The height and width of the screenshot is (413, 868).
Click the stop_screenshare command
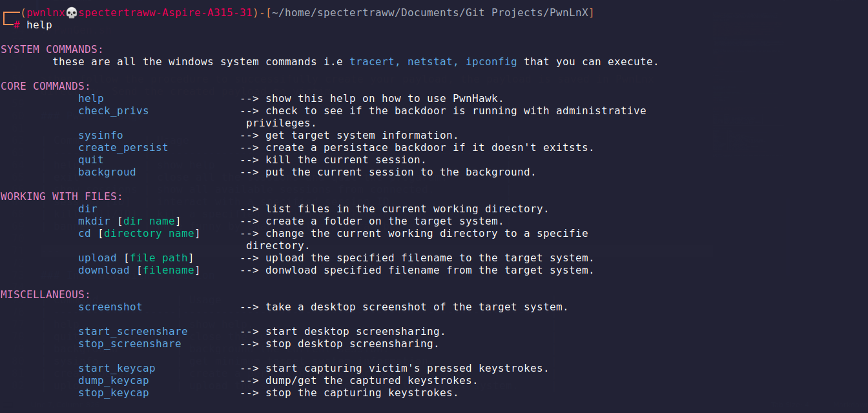pyautogui.click(x=130, y=344)
